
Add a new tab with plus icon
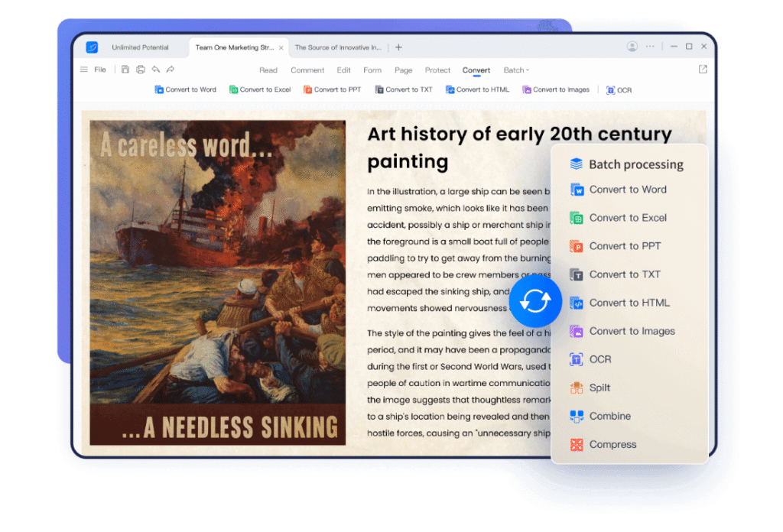click(398, 47)
